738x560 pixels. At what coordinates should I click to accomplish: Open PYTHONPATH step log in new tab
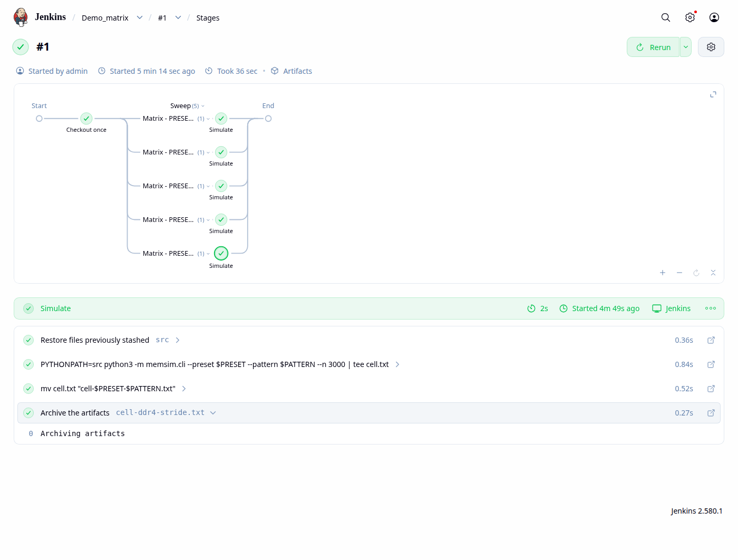[711, 364]
